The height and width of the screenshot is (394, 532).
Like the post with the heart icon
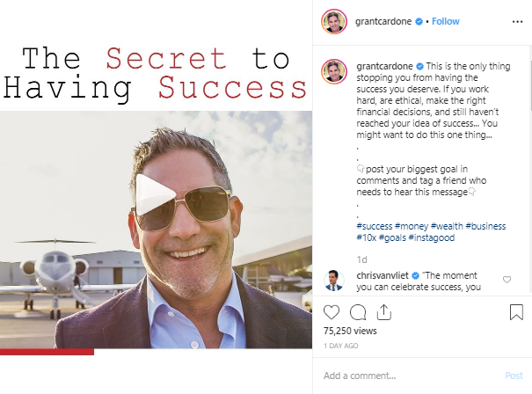pyautogui.click(x=332, y=312)
